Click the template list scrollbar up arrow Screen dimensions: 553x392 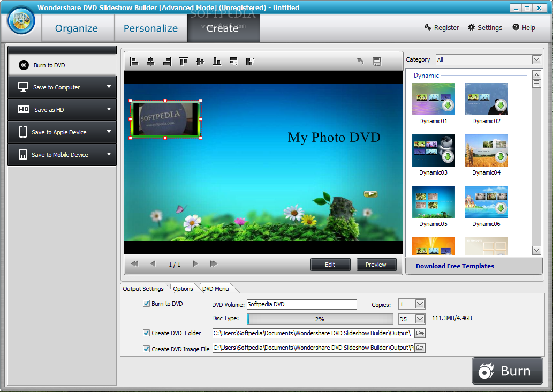[x=536, y=75]
